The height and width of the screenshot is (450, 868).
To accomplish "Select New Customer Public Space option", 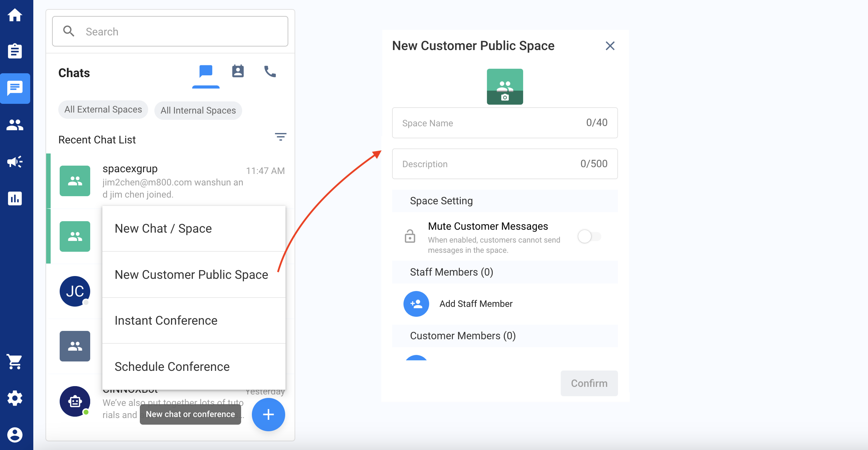I will pyautogui.click(x=191, y=274).
